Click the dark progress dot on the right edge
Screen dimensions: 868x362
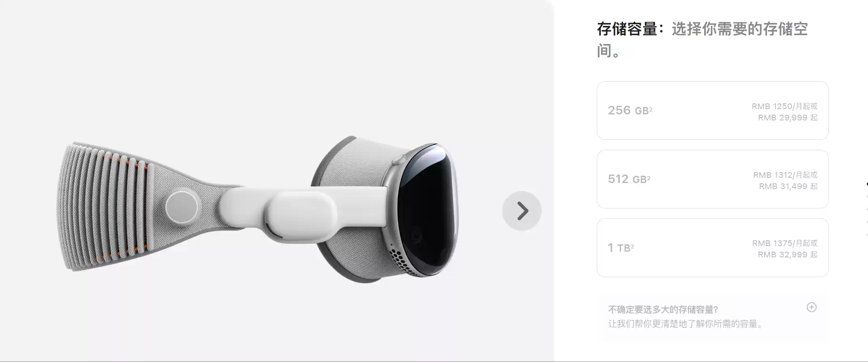pyautogui.click(x=867, y=184)
